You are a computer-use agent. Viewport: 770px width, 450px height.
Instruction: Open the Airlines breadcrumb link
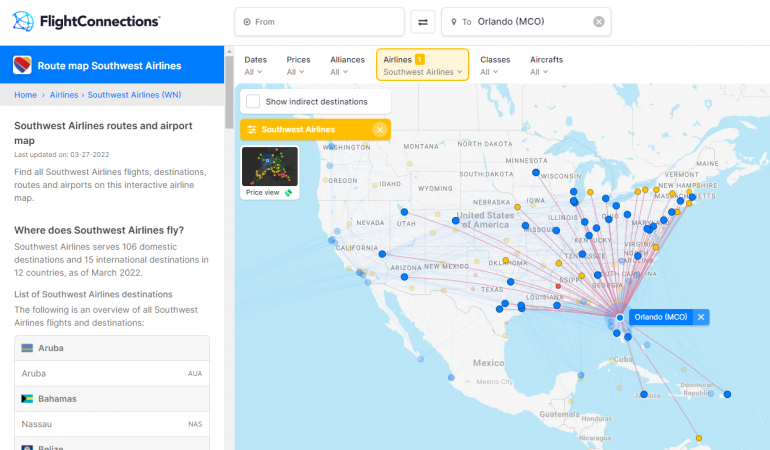point(64,95)
